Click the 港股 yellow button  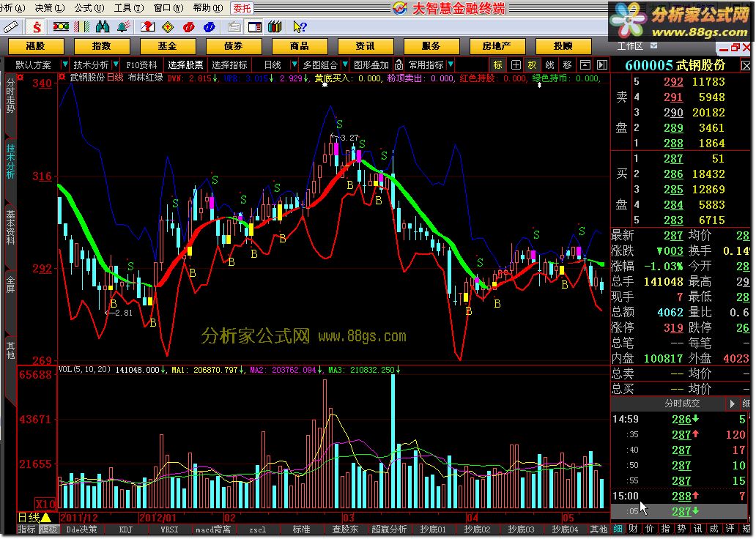pos(36,46)
